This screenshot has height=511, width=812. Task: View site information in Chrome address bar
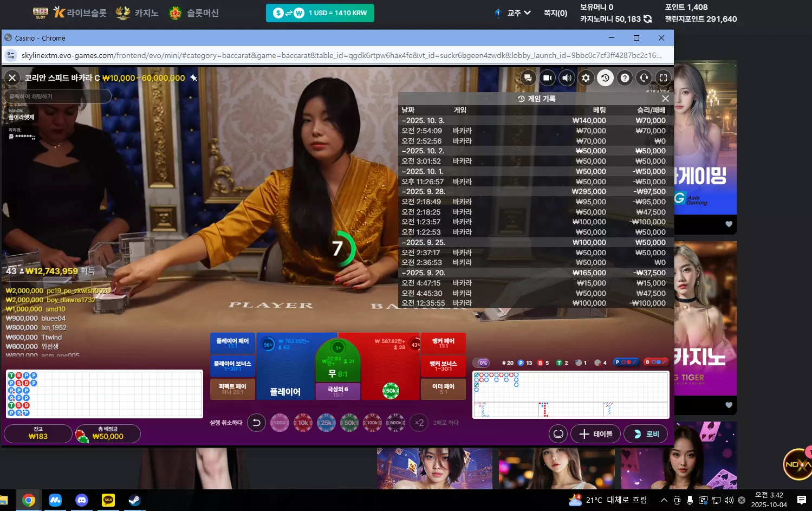tap(11, 55)
